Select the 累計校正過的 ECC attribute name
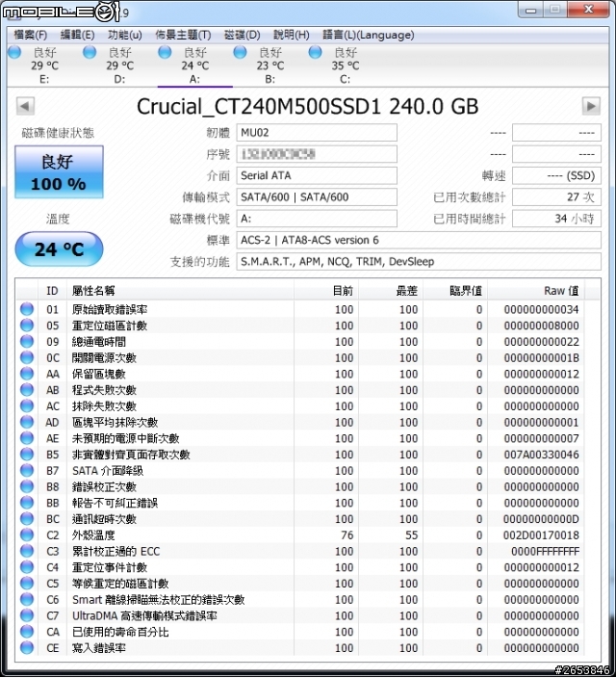Screen dimensions: 616x678 tap(115, 551)
